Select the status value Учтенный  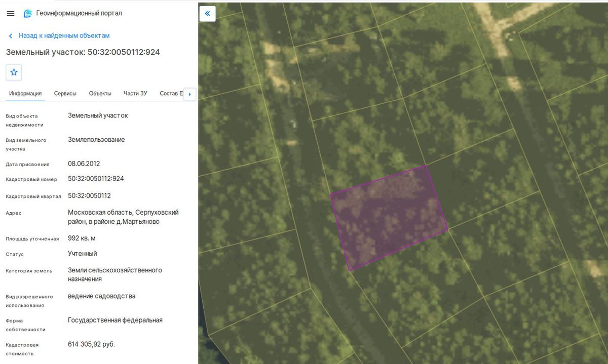[x=83, y=254]
